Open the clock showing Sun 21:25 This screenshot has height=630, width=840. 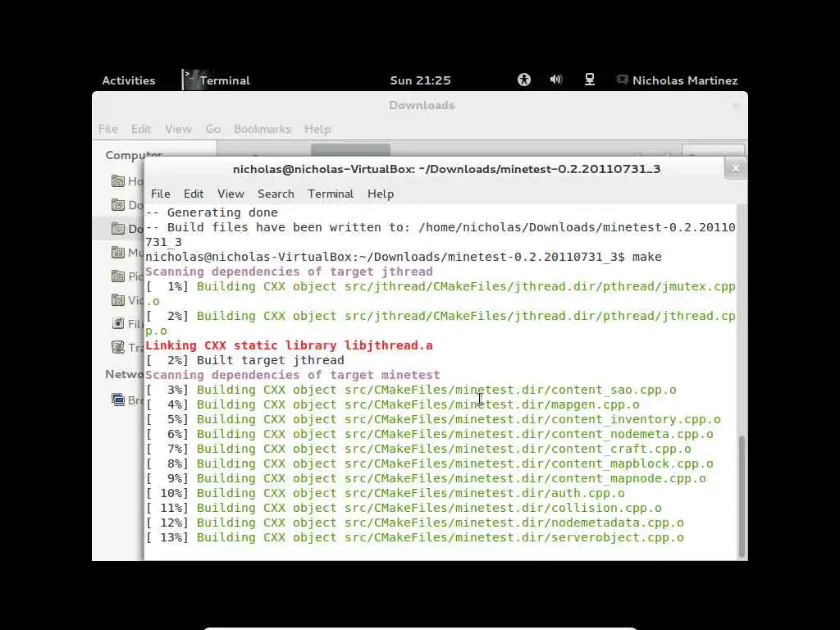[421, 80]
